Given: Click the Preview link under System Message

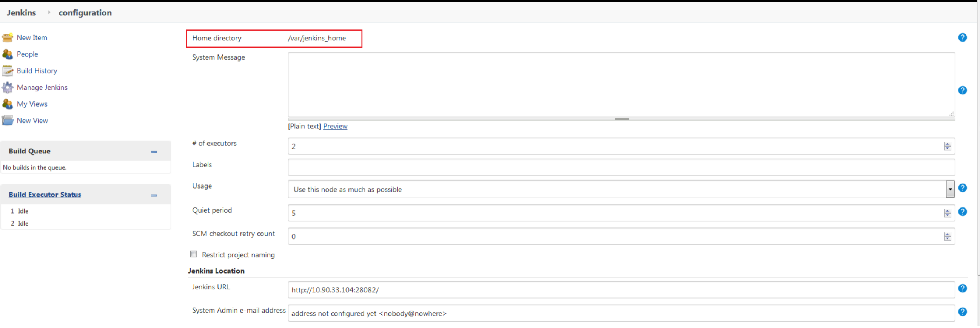Looking at the screenshot, I should coord(335,127).
